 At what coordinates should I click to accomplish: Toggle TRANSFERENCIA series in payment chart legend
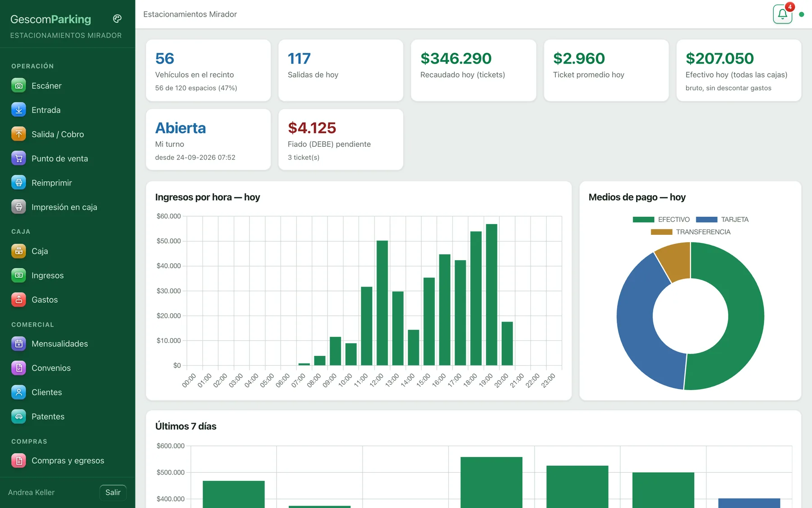click(690, 232)
